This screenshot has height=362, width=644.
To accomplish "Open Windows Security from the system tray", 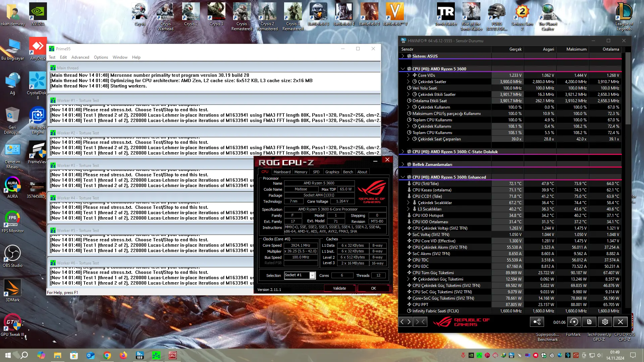I will pyautogui.click(x=544, y=355).
